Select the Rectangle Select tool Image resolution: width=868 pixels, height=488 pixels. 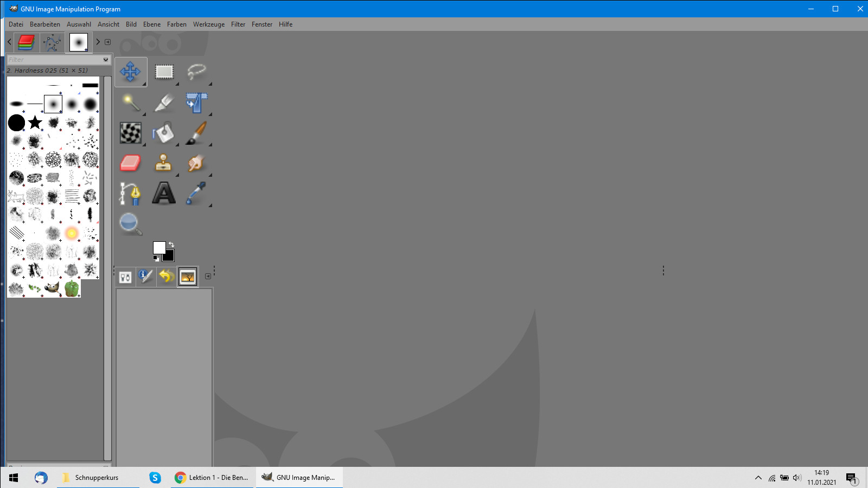[164, 72]
